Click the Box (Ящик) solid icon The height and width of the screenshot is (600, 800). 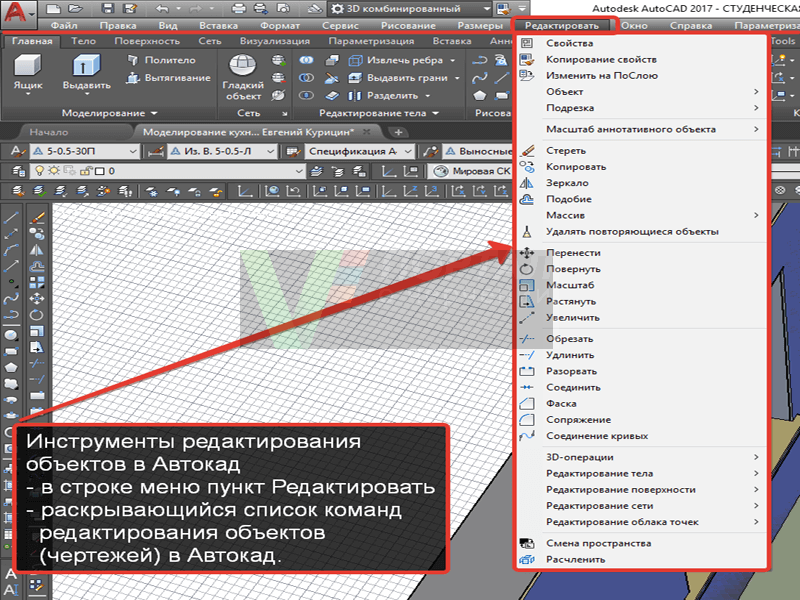pyautogui.click(x=28, y=66)
